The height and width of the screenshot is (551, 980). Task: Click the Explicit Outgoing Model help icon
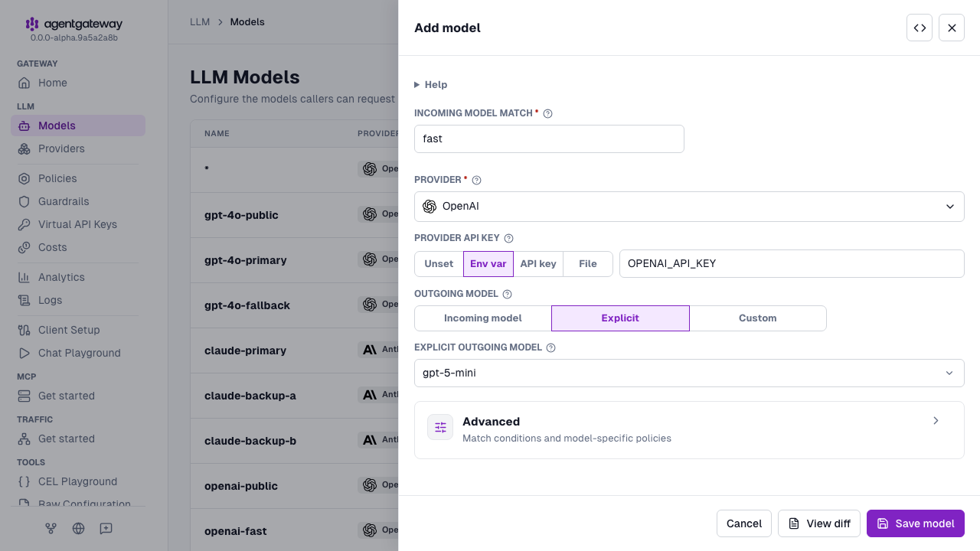point(550,347)
